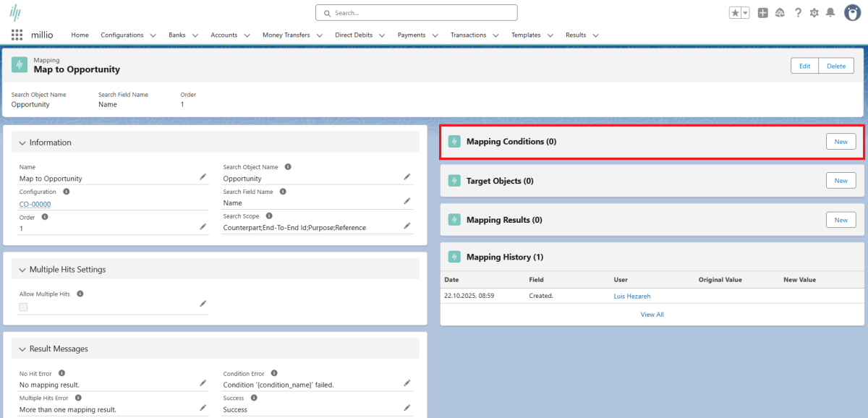Collapse the Information section
868x418 pixels.
click(22, 143)
